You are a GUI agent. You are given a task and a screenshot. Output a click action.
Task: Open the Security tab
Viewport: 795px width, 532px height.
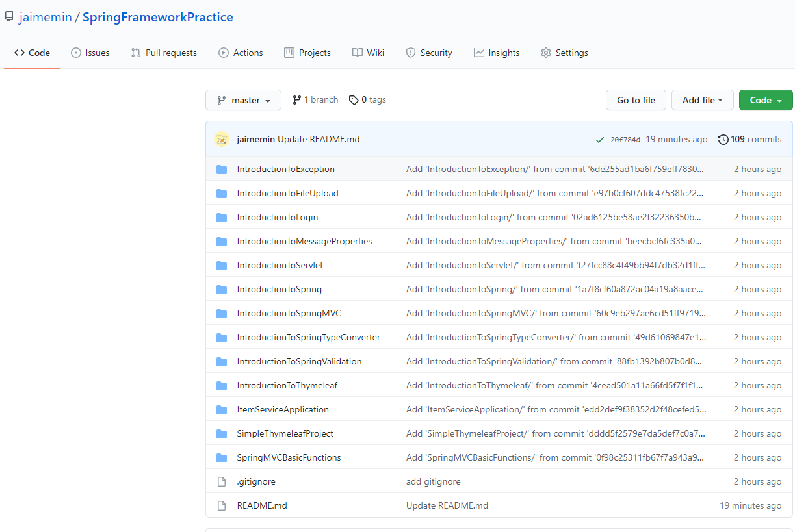pyautogui.click(x=429, y=53)
